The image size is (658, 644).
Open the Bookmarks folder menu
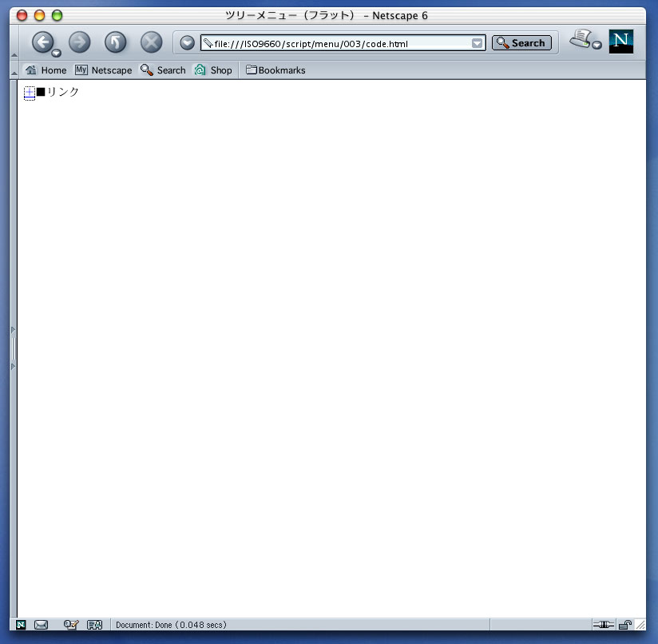(275, 70)
